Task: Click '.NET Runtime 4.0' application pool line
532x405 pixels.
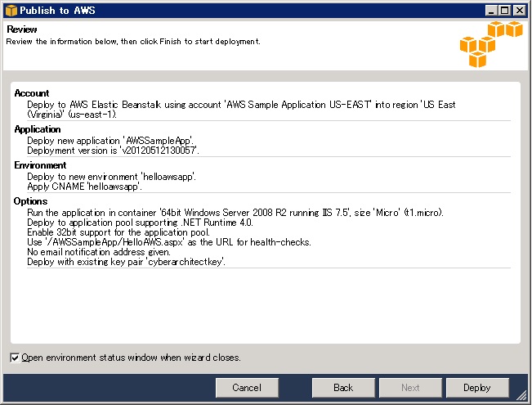Action: [140, 223]
